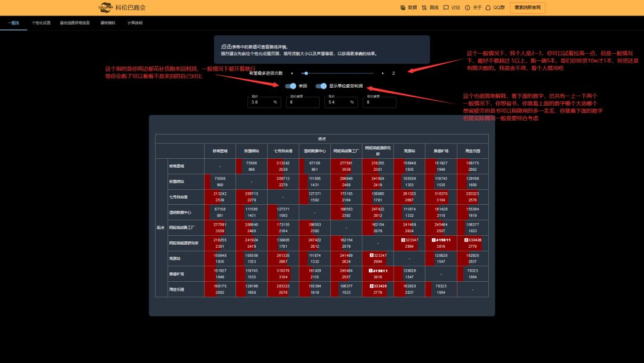Open the 162920 cell in the 荒原站 row
Viewport: 644px width, 363px height.
[473, 259]
